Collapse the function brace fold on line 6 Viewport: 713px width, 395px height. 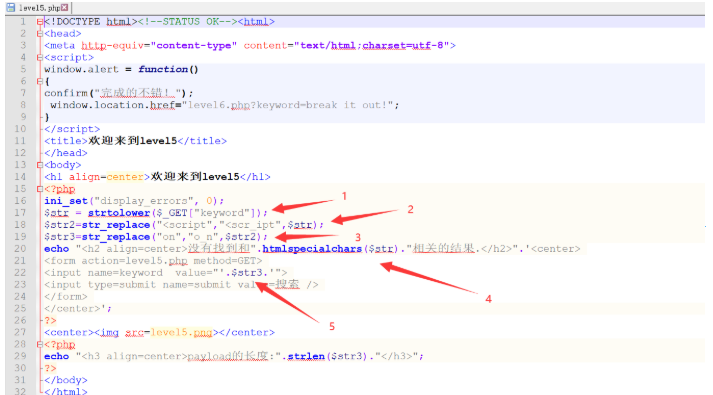coord(40,81)
